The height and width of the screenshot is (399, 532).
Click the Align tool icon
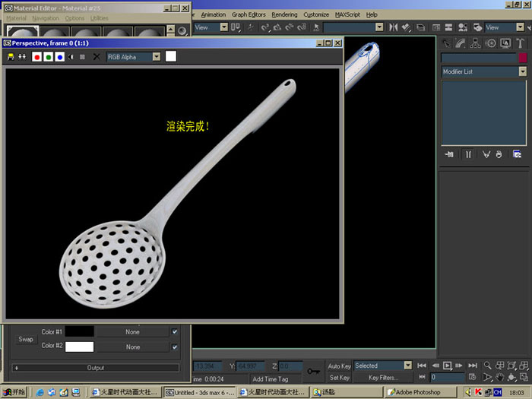tap(406, 27)
